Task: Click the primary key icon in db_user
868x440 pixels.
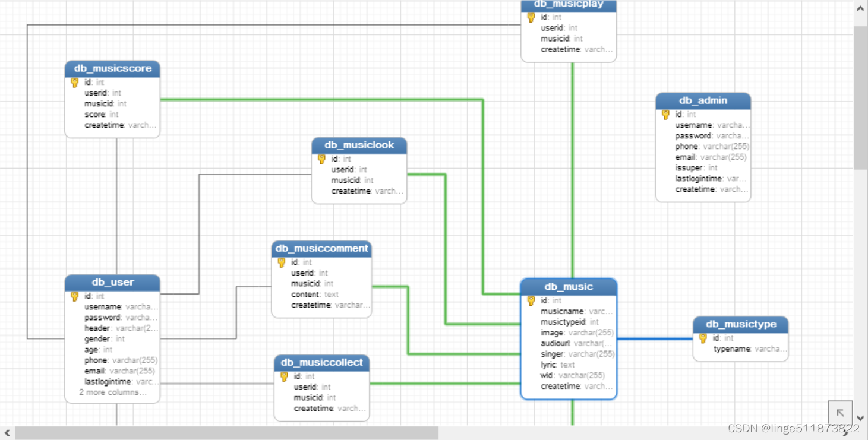Action: pos(75,296)
